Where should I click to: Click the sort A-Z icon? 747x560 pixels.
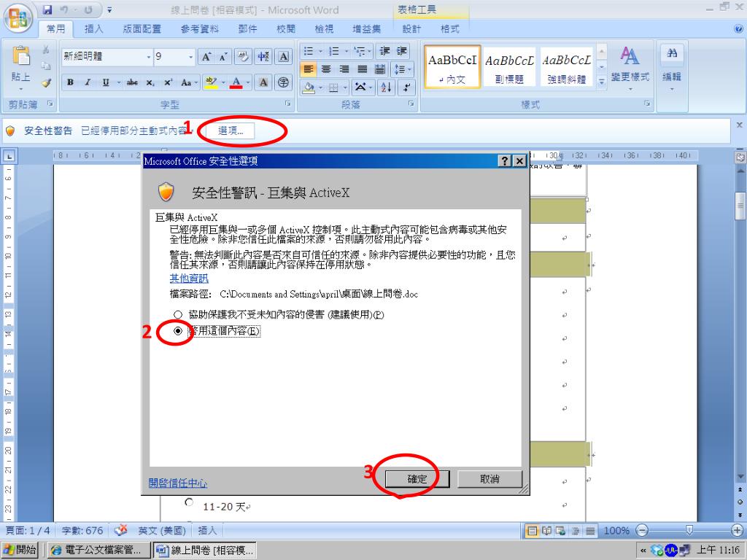386,87
